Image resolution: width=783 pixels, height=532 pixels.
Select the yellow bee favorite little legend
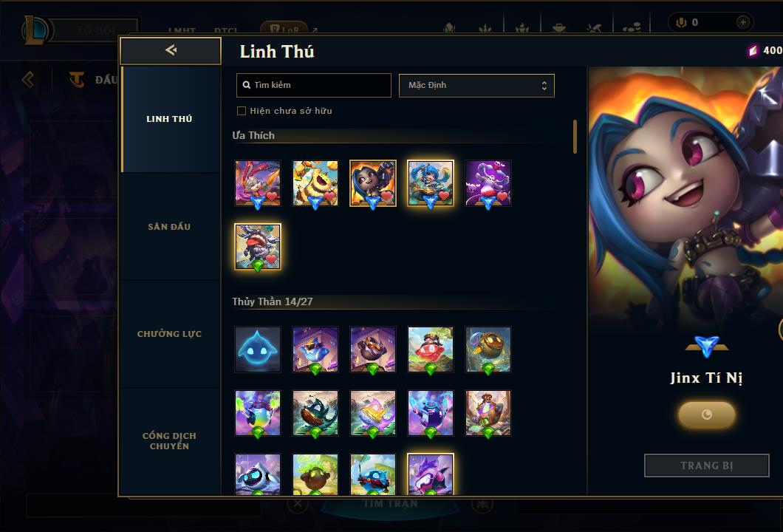(315, 183)
